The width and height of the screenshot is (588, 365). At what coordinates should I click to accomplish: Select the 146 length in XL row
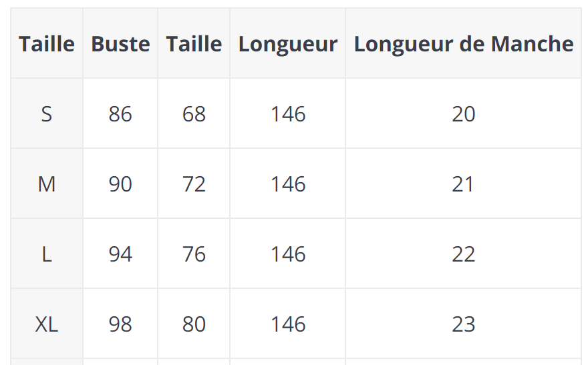[x=288, y=324]
